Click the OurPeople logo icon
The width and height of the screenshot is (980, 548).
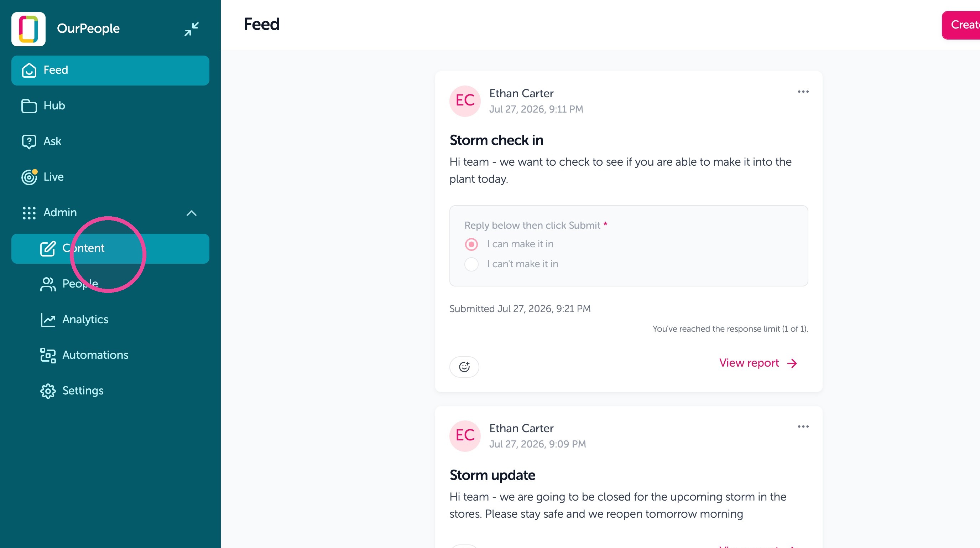pos(28,29)
